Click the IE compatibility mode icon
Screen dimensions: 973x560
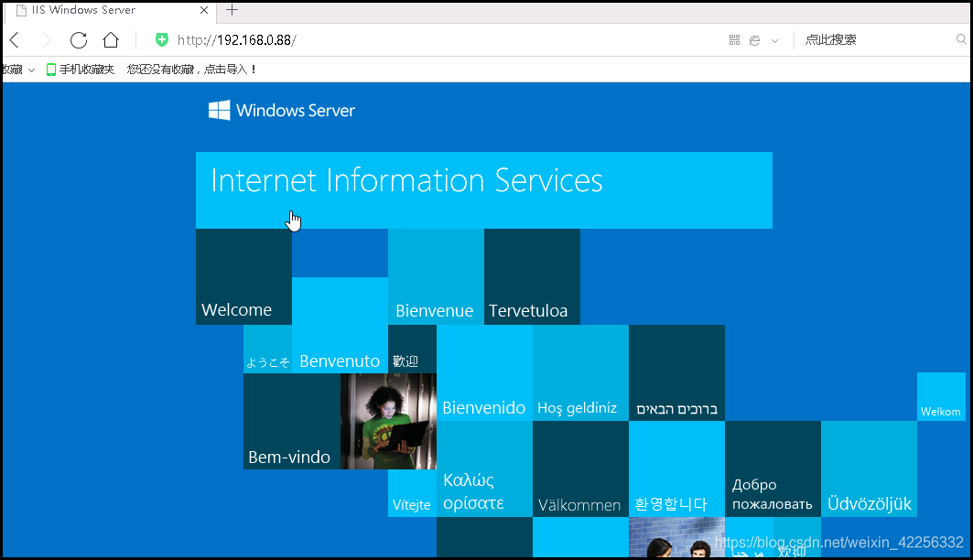(x=755, y=40)
